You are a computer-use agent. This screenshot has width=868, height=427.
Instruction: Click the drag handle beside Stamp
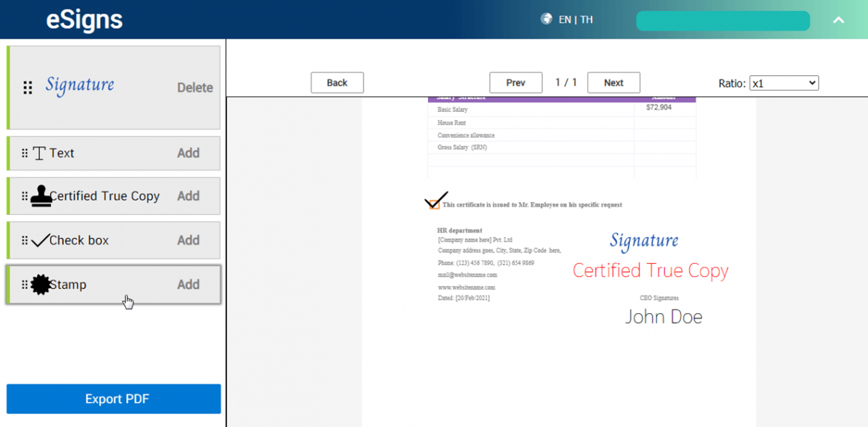coord(26,284)
